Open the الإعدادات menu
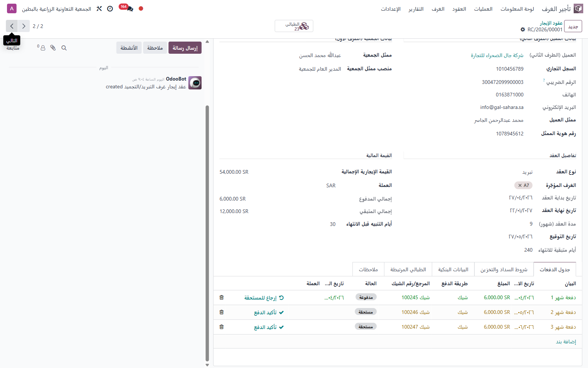Image resolution: width=588 pixels, height=368 pixels. [x=391, y=9]
